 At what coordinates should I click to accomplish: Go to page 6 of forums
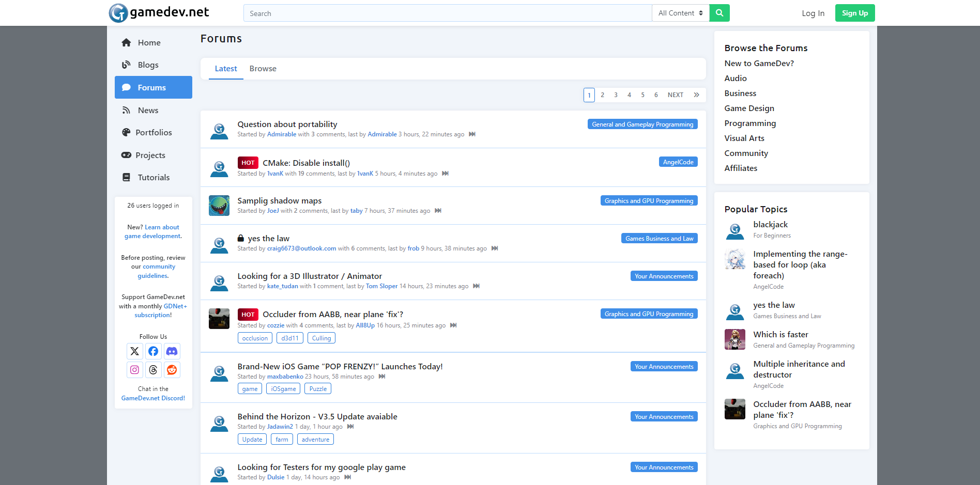[x=656, y=95]
